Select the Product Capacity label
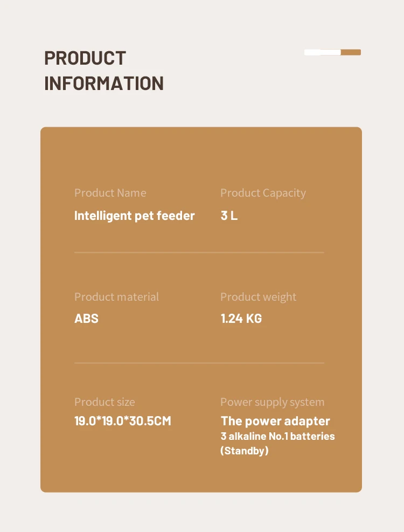Screen dimensions: 404x532 (263, 193)
